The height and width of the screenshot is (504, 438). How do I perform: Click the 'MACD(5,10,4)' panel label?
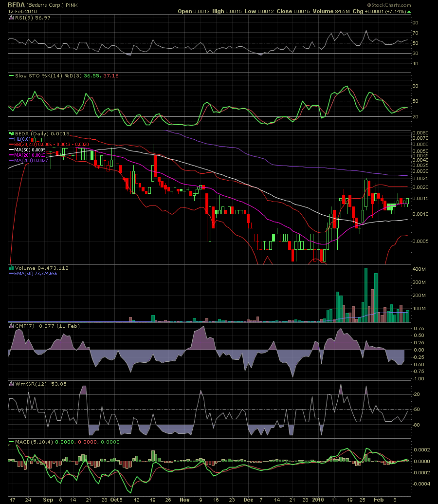[x=34, y=442]
